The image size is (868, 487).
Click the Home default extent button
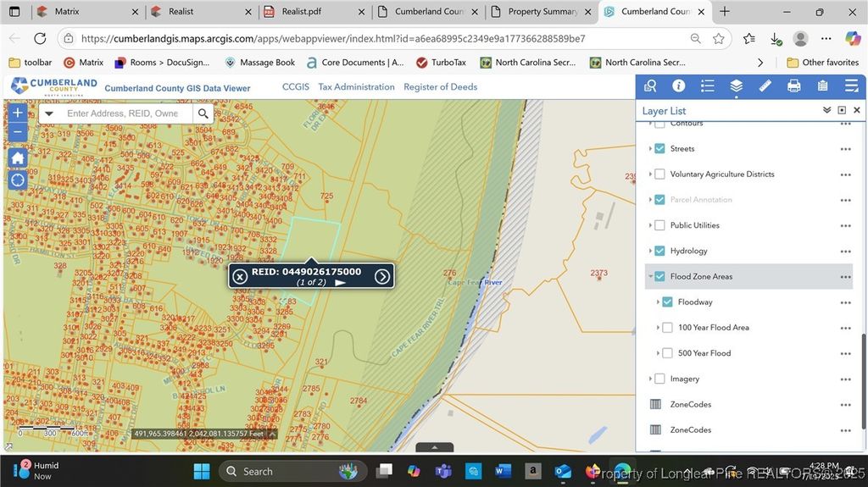click(x=18, y=158)
